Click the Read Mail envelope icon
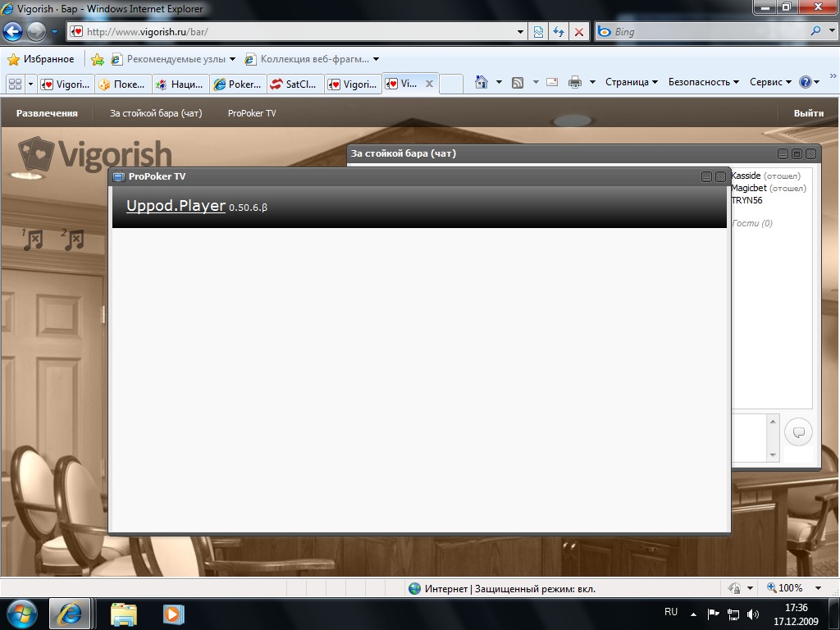 click(x=551, y=82)
